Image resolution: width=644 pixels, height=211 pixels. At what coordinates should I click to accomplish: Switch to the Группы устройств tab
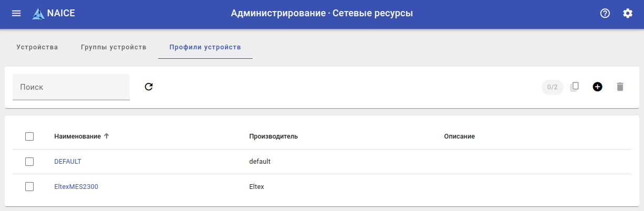113,47
